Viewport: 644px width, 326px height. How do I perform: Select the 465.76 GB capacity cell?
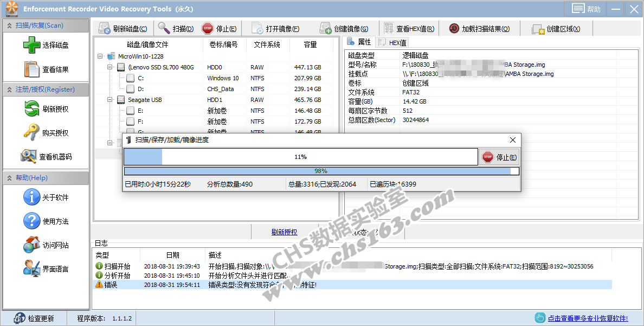click(x=307, y=99)
